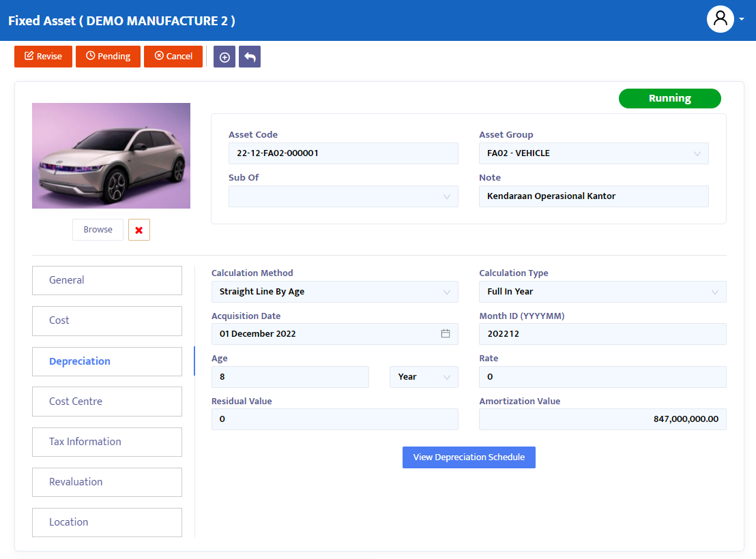Click the Rate input field
The width and height of the screenshot is (756, 559).
(602, 377)
